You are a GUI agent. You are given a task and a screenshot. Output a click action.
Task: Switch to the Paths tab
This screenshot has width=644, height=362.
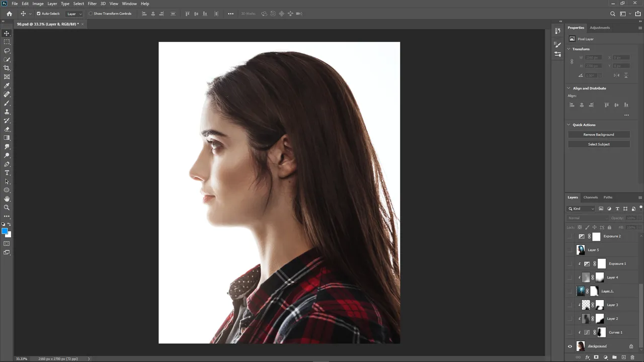click(608, 197)
